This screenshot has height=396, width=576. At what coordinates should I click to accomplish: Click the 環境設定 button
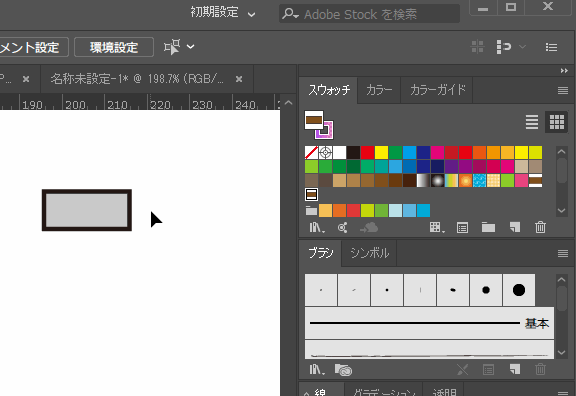point(114,47)
